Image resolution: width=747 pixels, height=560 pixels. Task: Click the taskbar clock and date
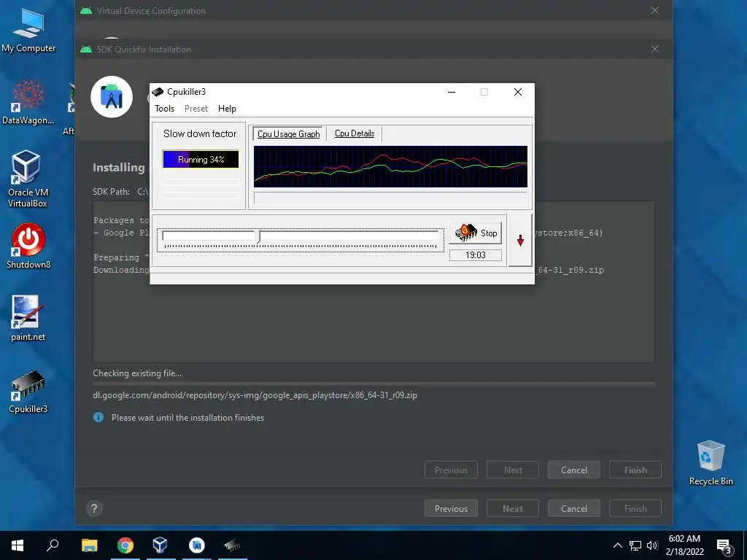(684, 545)
